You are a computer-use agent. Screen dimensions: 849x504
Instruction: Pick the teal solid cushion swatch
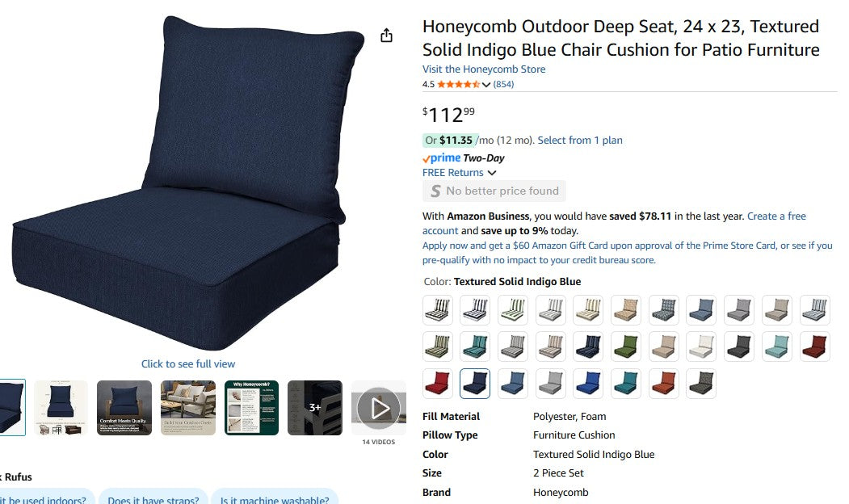pyautogui.click(x=626, y=384)
